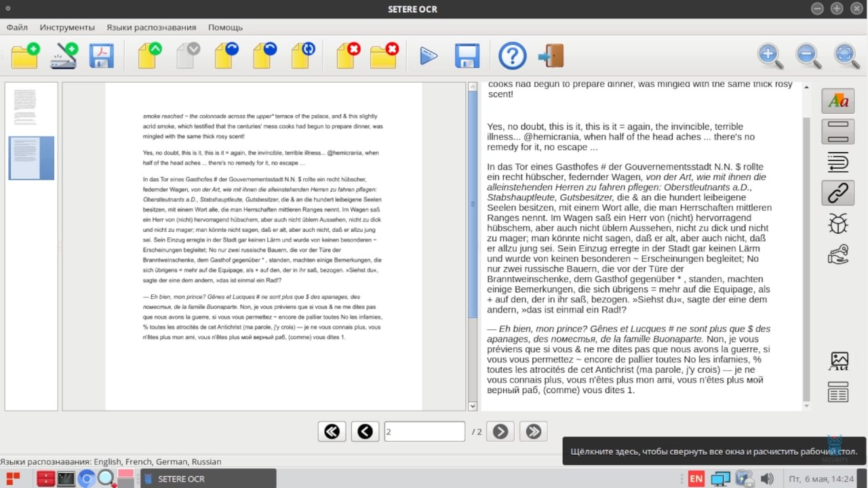Click the page icon with green up arrow
This screenshot has width=868, height=488.
pos(150,56)
